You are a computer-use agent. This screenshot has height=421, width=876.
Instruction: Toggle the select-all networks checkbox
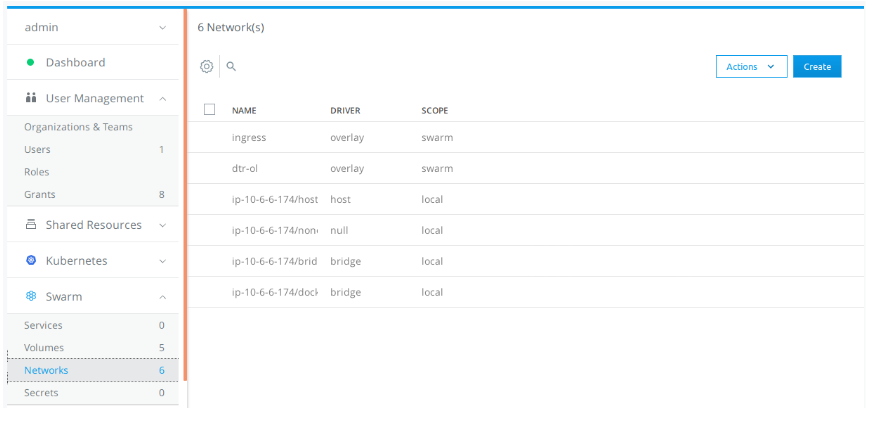pyautogui.click(x=209, y=110)
